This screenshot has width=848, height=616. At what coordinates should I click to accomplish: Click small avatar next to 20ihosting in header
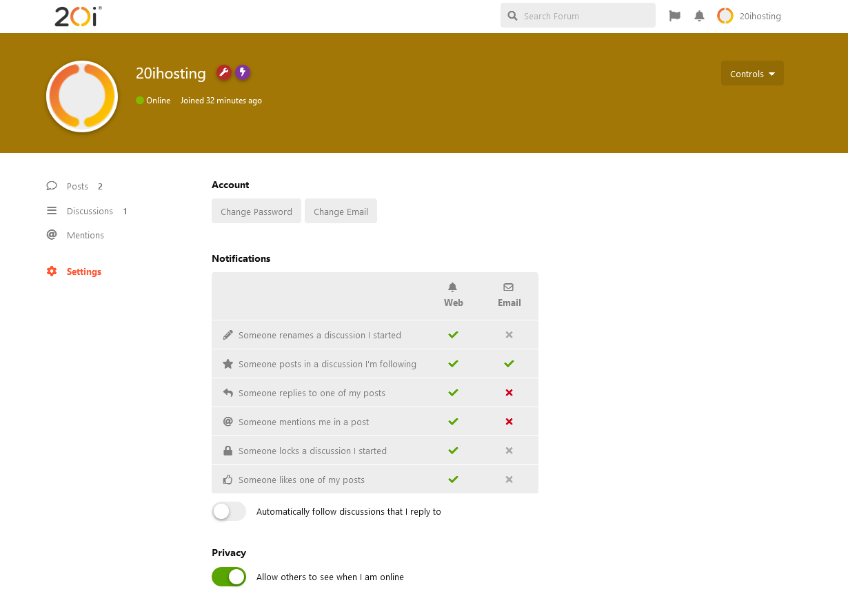coord(725,16)
